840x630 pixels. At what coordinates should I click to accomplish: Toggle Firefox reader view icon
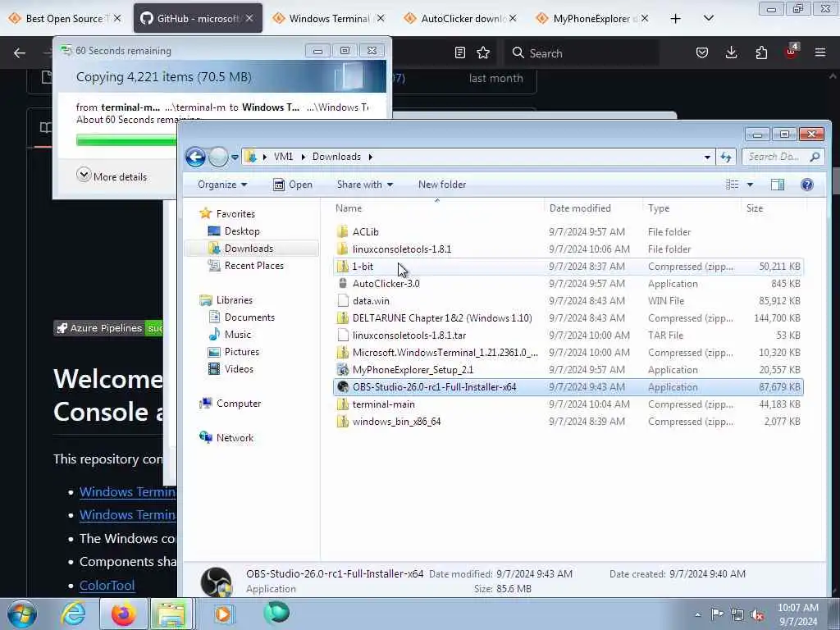[x=459, y=52]
